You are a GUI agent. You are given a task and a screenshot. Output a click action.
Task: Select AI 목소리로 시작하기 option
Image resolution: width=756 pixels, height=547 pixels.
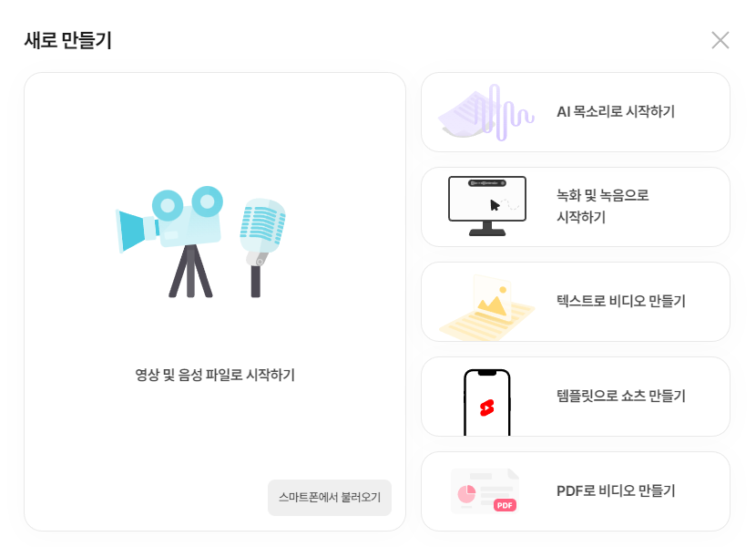[x=576, y=112]
